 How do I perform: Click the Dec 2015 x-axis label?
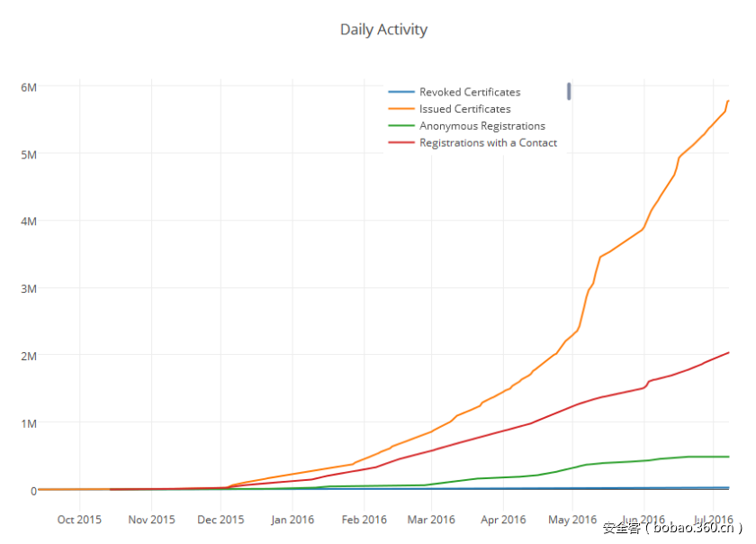pyautogui.click(x=220, y=520)
